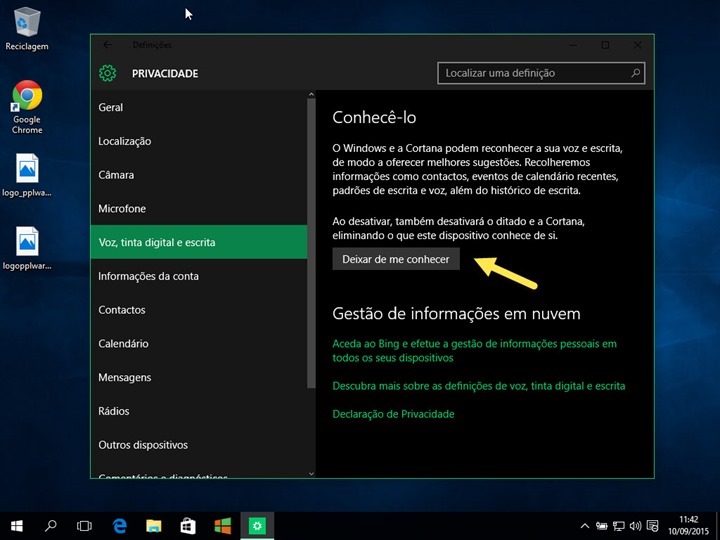720x540 pixels.
Task: Select the Google Chrome desktop shortcut
Action: [x=27, y=107]
